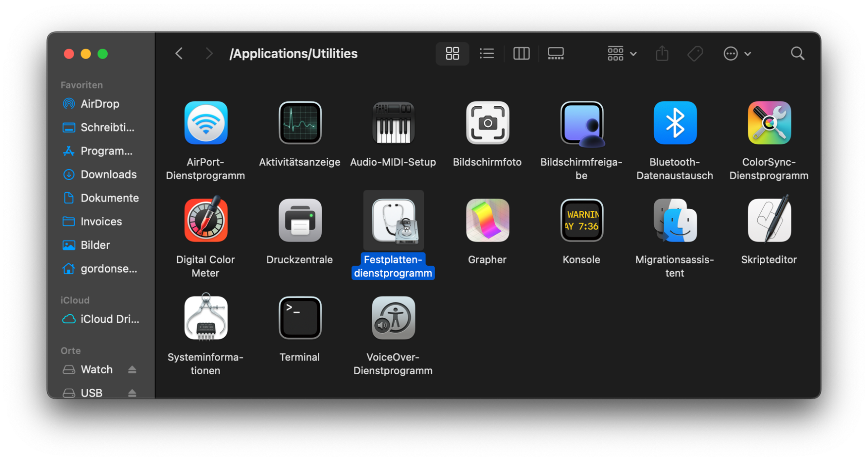
Task: Open the Share button
Action: coord(662,53)
